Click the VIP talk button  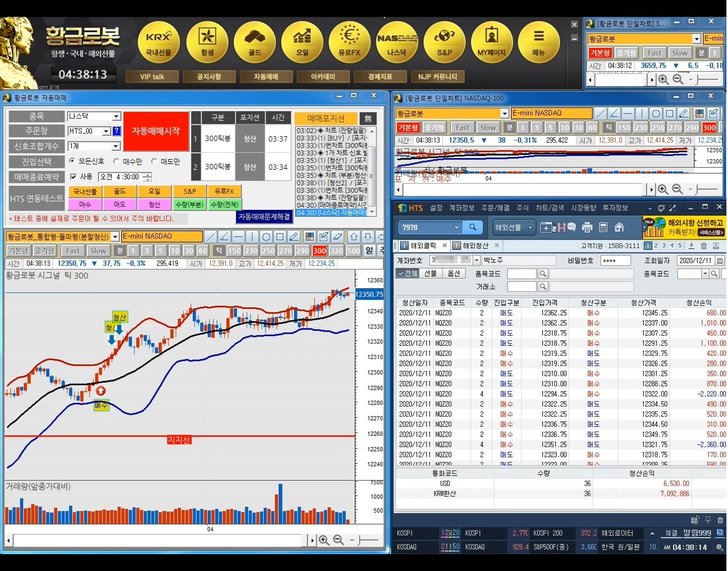click(152, 77)
